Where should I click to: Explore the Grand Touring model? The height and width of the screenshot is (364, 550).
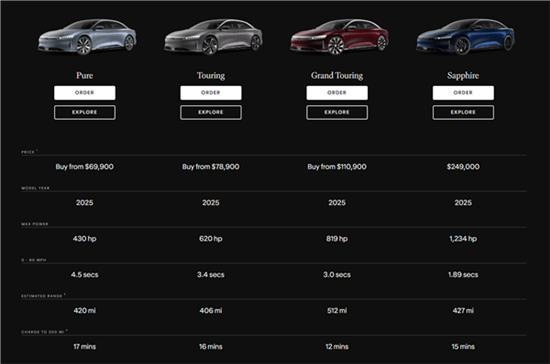click(x=337, y=112)
